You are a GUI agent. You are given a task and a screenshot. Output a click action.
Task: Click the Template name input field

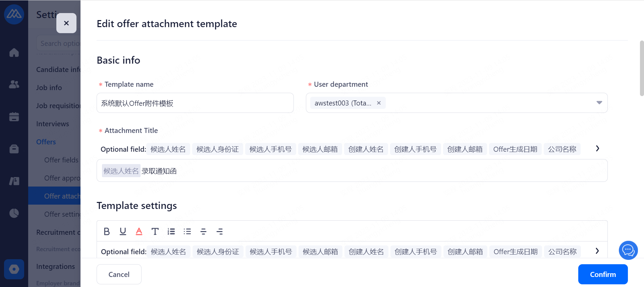coord(195,103)
